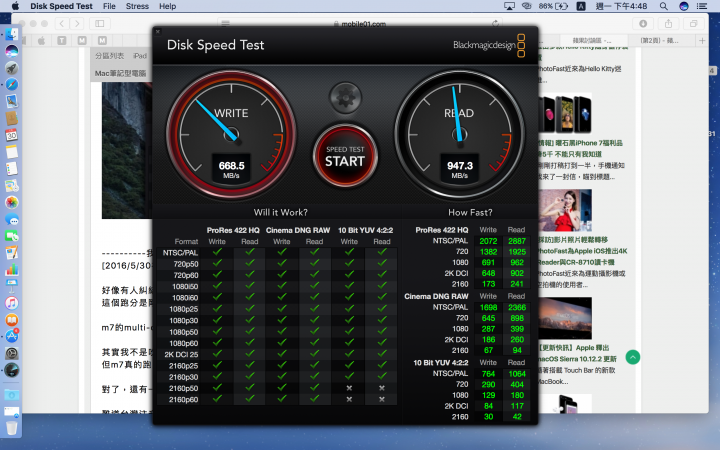Open the macOS Sierra landscape thumbnail
Image resolution: width=720 pixels, height=450 pixels.
click(x=565, y=318)
